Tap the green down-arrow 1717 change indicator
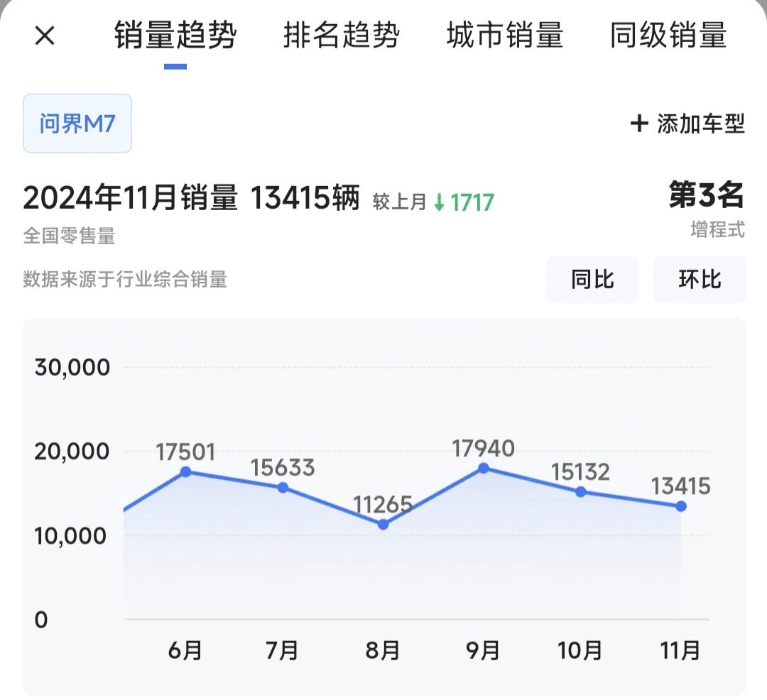 (464, 202)
